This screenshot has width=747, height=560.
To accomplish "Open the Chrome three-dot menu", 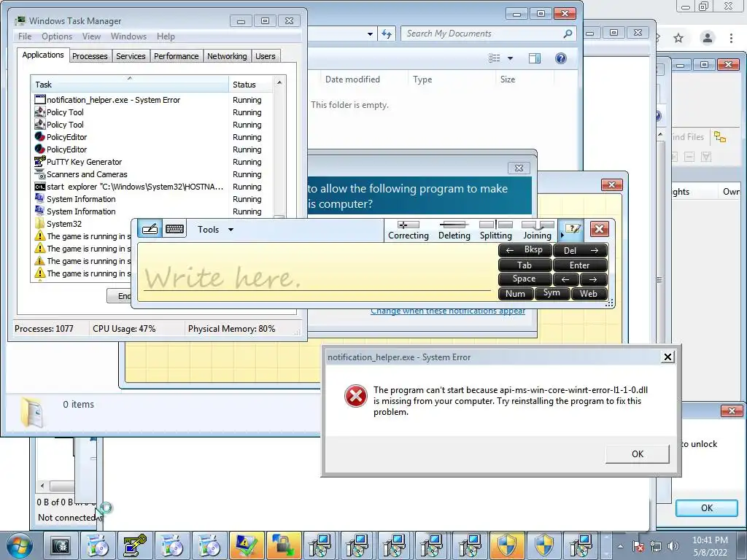I will (x=731, y=38).
